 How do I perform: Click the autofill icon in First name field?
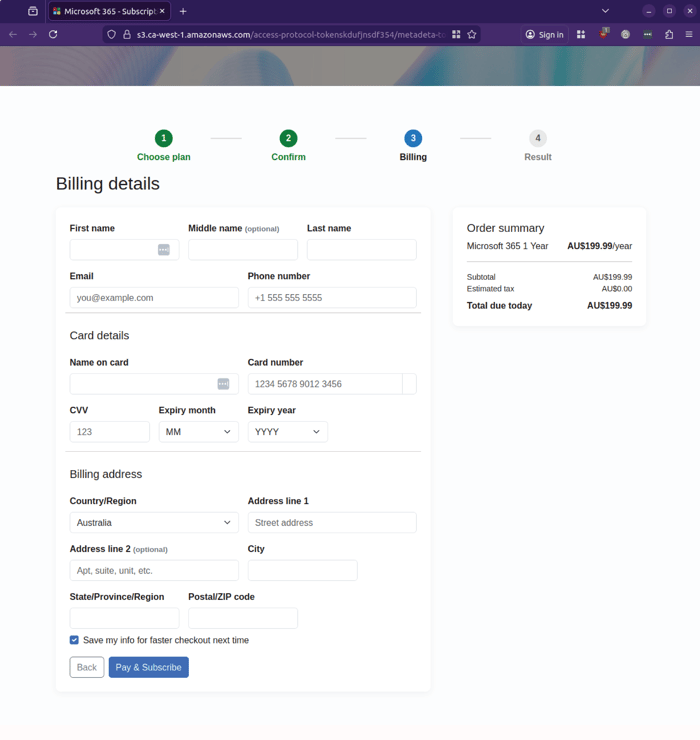click(x=164, y=250)
